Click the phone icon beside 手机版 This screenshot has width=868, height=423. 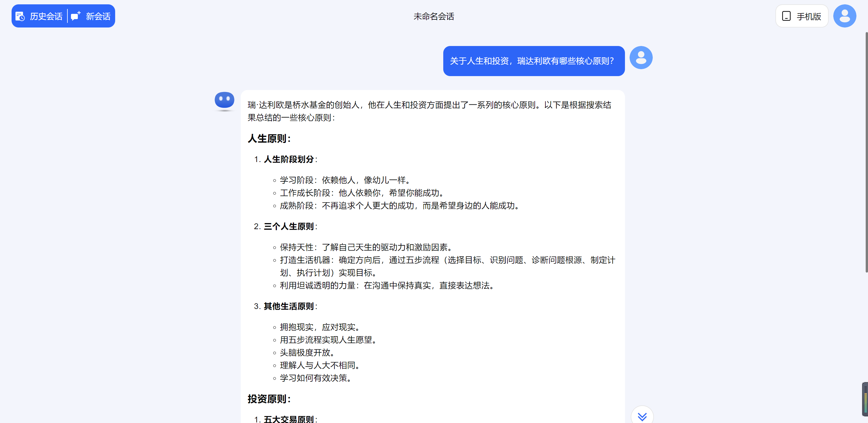coord(786,16)
